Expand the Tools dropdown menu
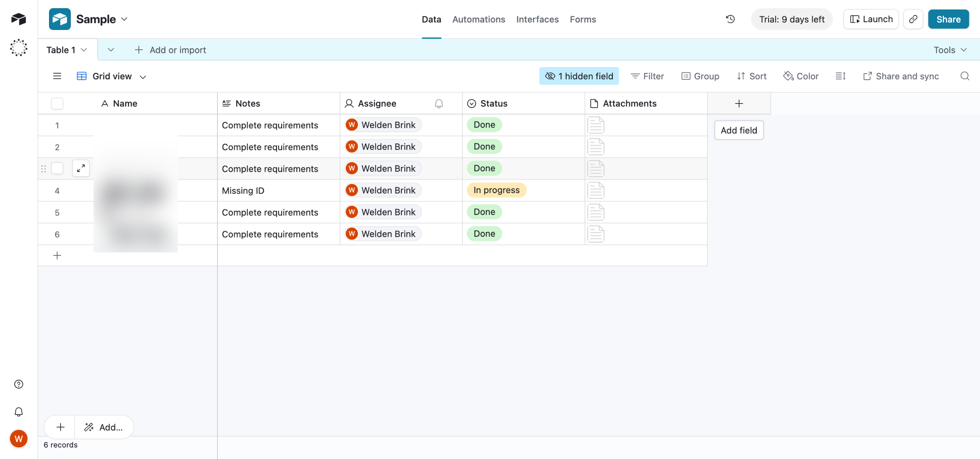This screenshot has height=459, width=980. pos(950,50)
